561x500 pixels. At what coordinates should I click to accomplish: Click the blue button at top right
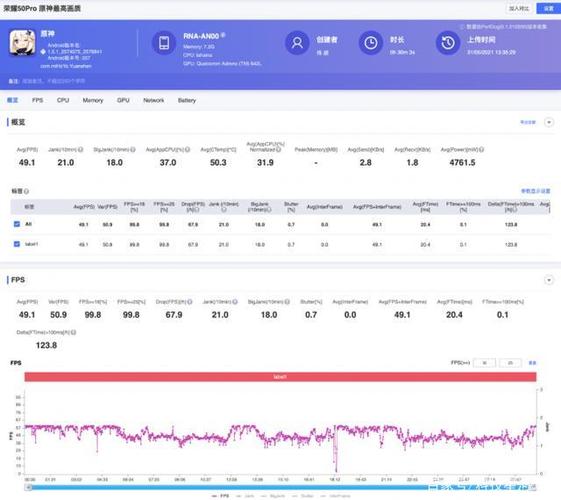coord(548,8)
